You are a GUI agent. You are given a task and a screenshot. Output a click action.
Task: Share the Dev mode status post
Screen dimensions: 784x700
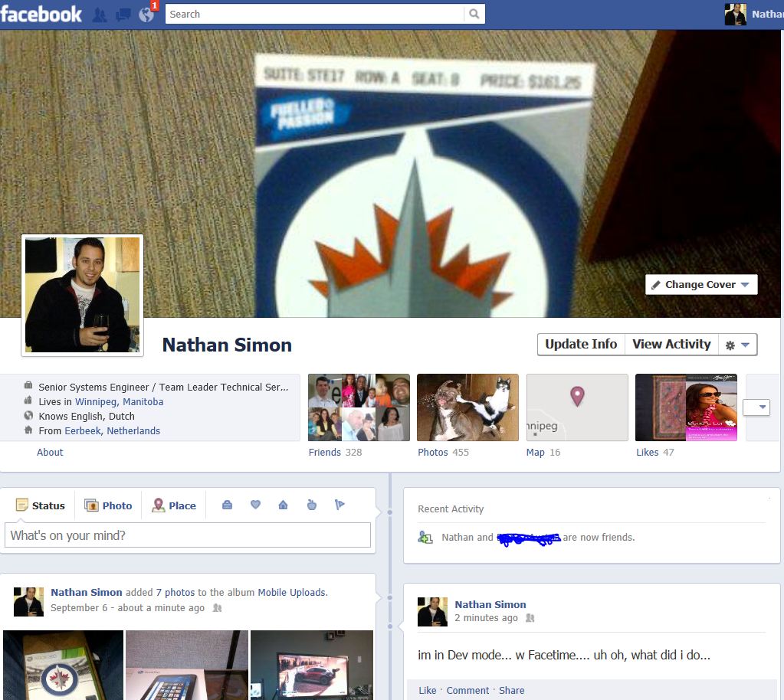511,690
